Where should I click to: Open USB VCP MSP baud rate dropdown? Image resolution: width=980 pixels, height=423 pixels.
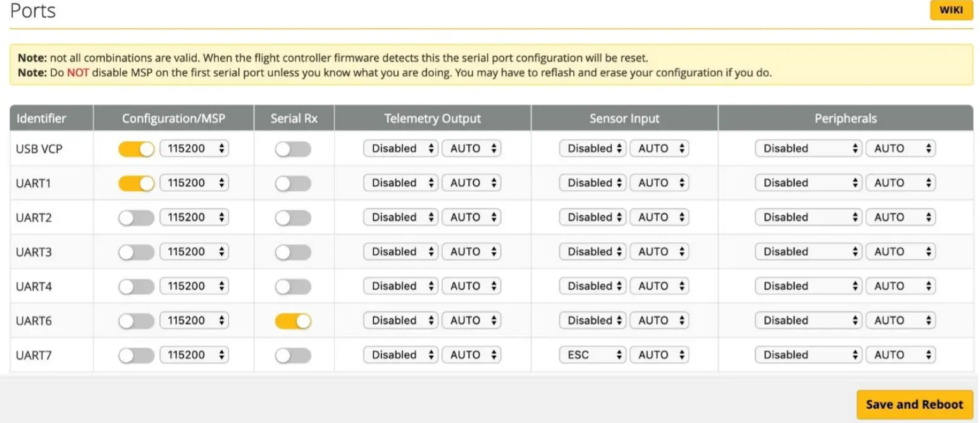[194, 149]
